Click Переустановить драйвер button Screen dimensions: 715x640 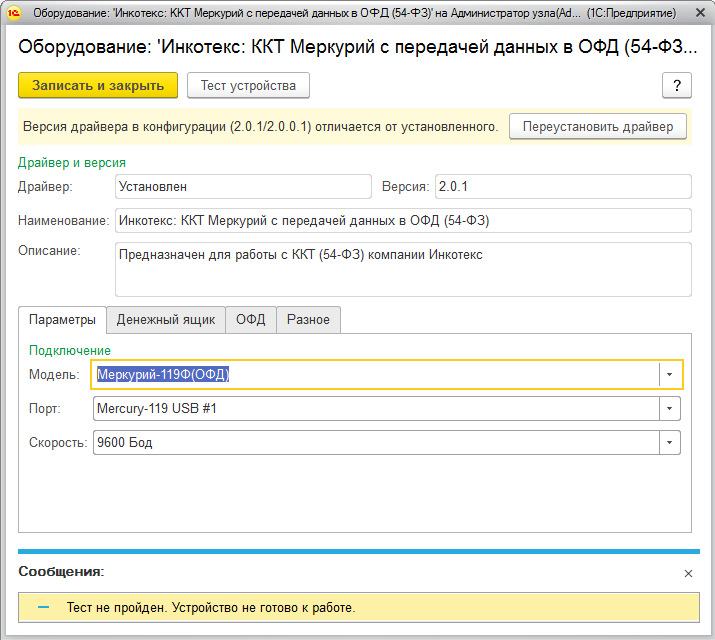[598, 127]
